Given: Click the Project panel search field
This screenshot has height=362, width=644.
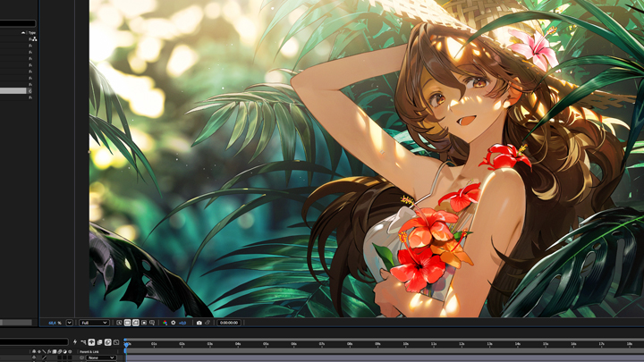Looking at the screenshot, I should click(18, 23).
